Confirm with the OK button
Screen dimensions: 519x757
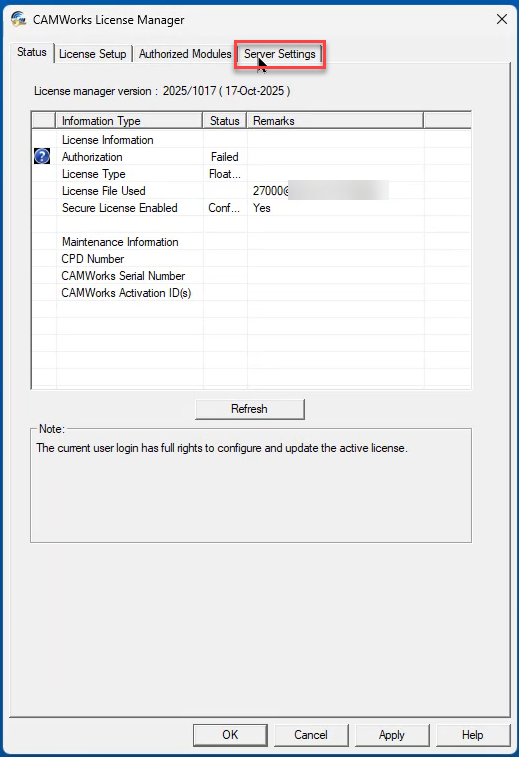pos(230,735)
